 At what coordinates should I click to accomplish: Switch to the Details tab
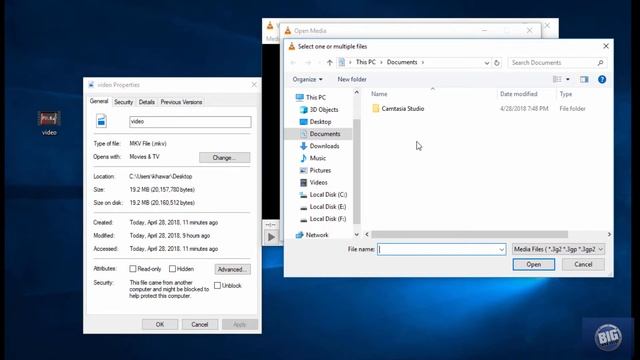[147, 102]
